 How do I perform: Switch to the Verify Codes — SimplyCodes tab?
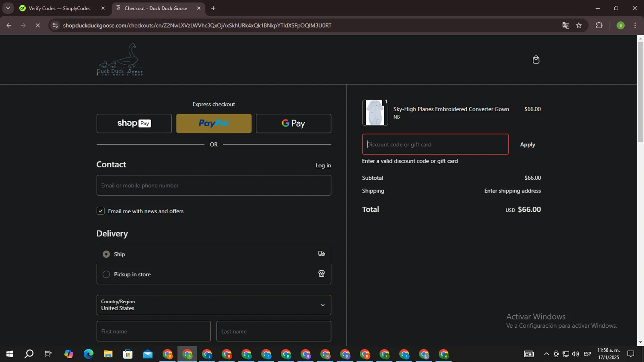click(60, 8)
